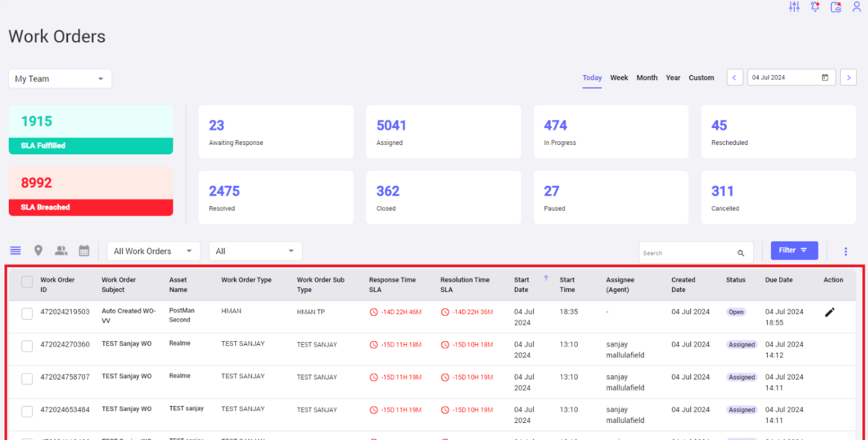
Task: Click the 04 Jul 2024 date field
Action: 792,78
